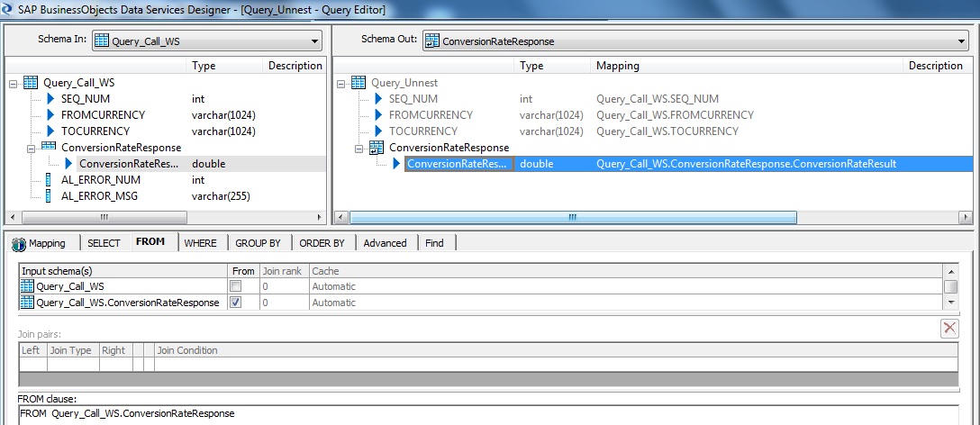Open the Find tab
Screen dimensions: 980x425
[434, 243]
